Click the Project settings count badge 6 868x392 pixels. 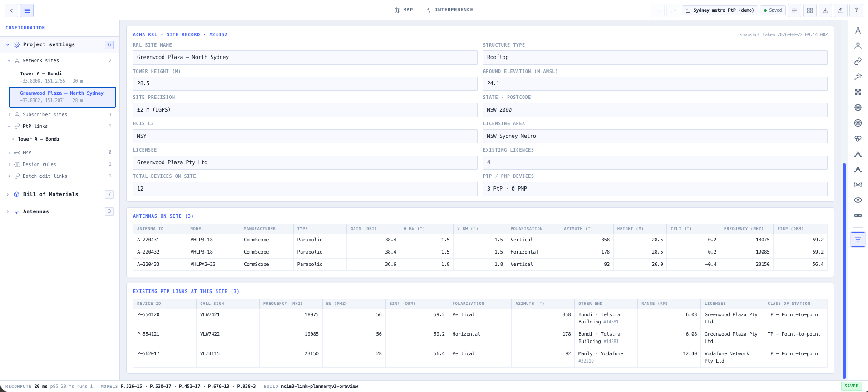point(109,45)
